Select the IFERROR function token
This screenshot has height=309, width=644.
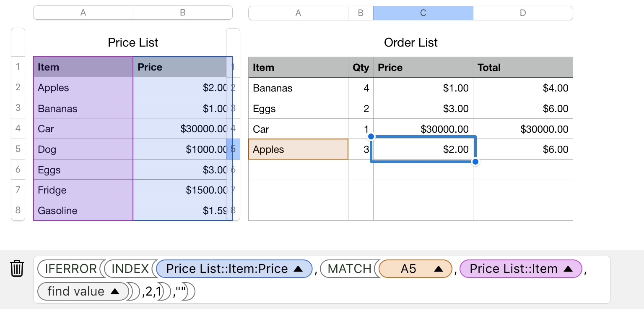(x=70, y=269)
